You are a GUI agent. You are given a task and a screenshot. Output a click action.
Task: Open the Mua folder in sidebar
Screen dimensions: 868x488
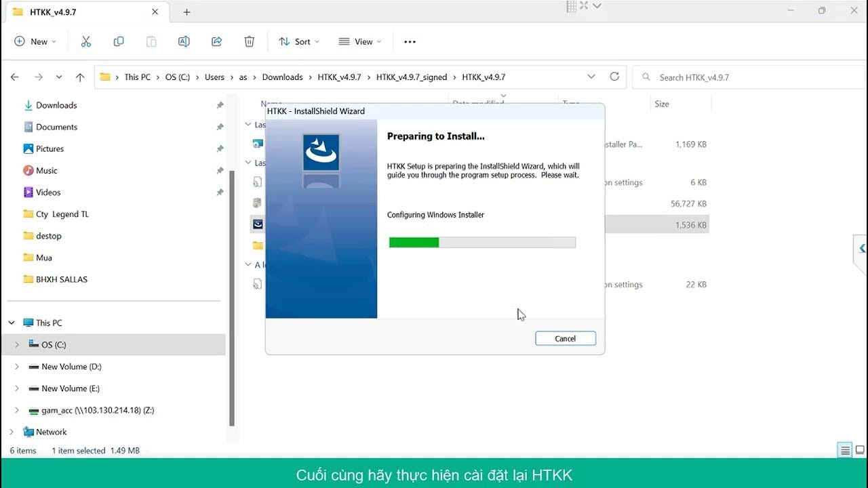click(43, 258)
